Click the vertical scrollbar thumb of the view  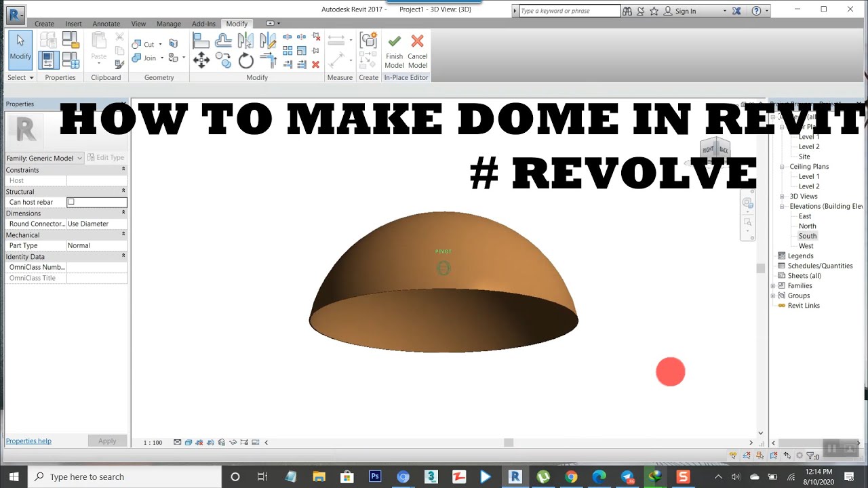click(x=761, y=268)
